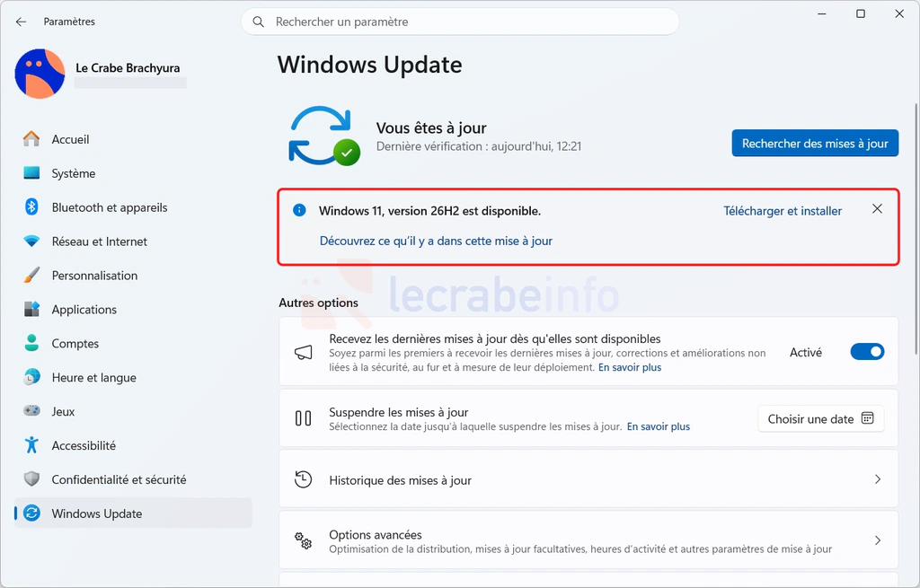Click the Options avancées title text
Viewport: 920px width, 588px height.
(x=376, y=535)
